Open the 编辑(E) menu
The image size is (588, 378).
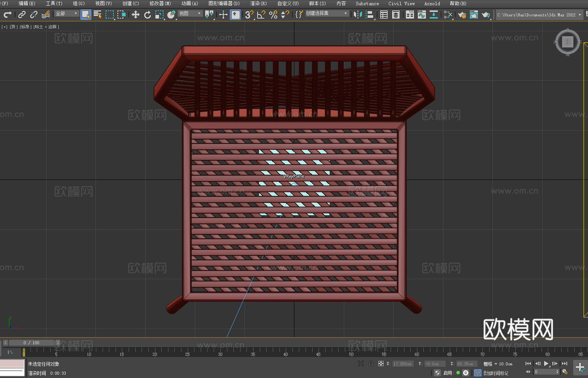(27, 3)
